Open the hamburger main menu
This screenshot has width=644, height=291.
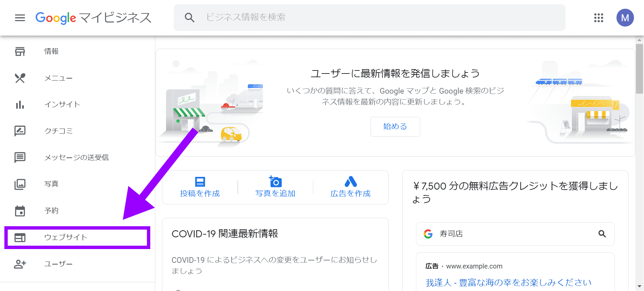[x=20, y=18]
